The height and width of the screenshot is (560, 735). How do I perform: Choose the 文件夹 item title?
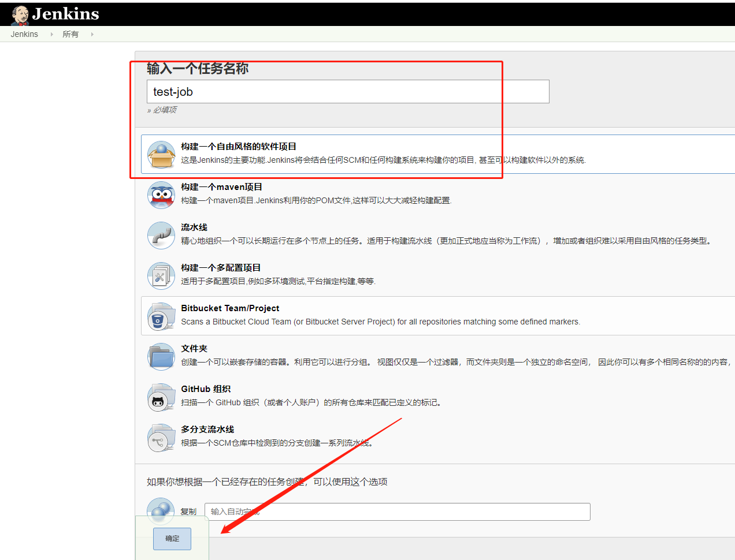tap(194, 349)
